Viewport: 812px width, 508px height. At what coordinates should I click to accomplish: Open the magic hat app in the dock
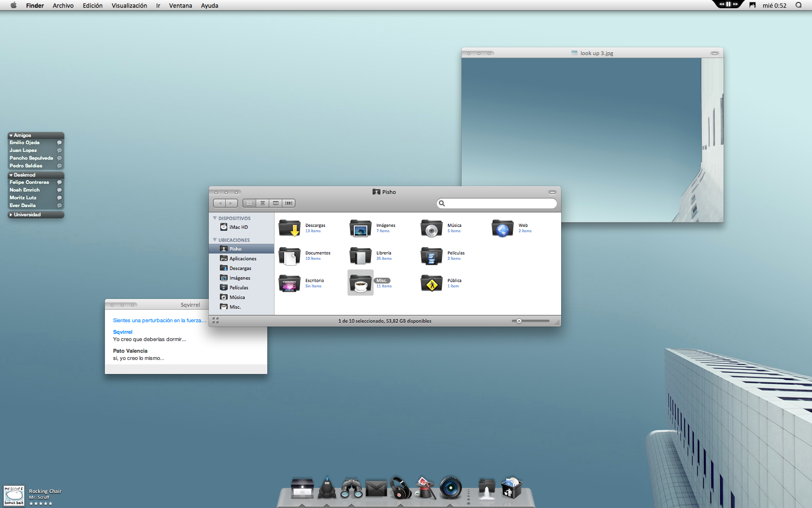pos(425,488)
